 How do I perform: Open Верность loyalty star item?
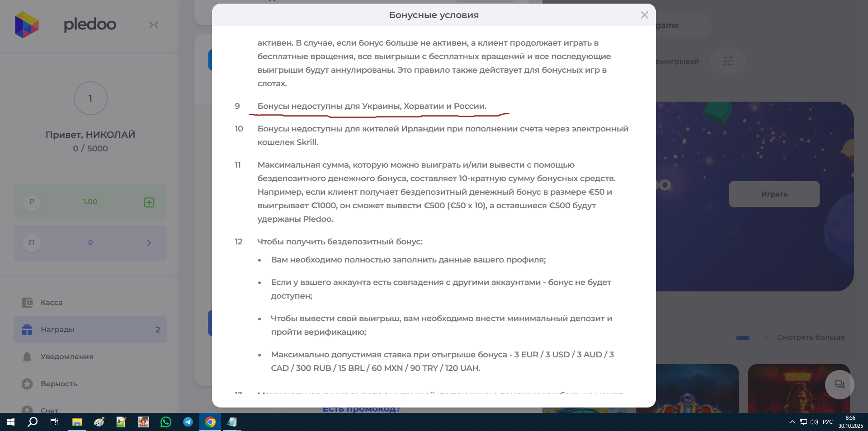59,384
